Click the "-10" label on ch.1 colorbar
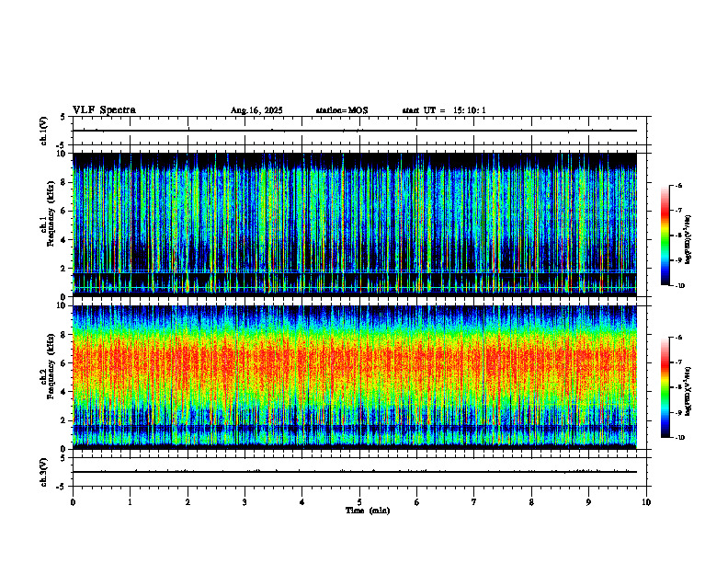Viewport: 728px width, 563px height. tap(679, 286)
